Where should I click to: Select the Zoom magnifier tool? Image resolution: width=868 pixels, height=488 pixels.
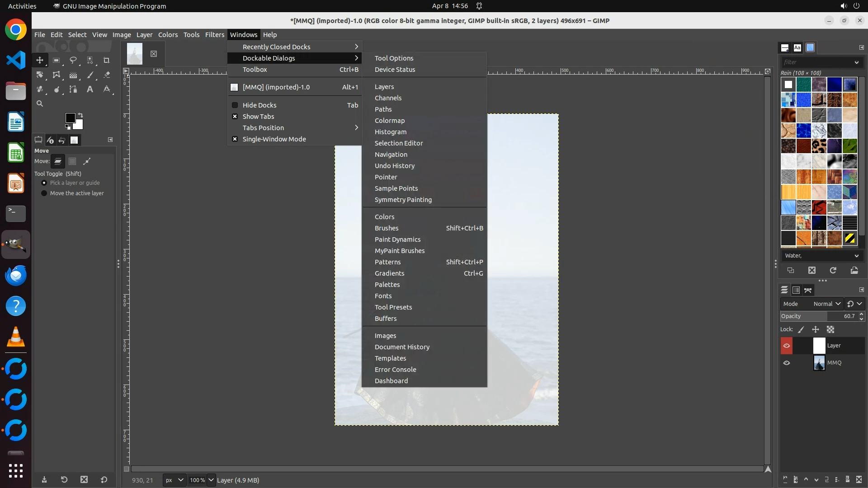click(40, 104)
